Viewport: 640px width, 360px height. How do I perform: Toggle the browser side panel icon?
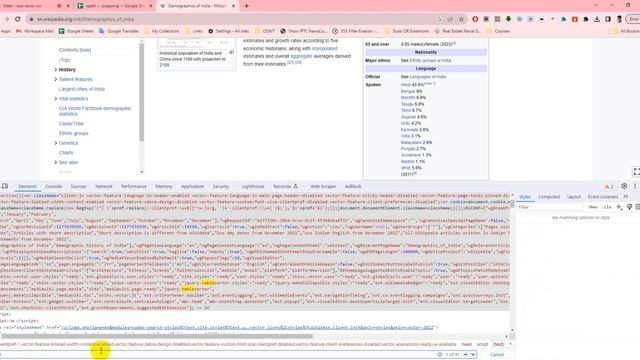click(x=608, y=19)
